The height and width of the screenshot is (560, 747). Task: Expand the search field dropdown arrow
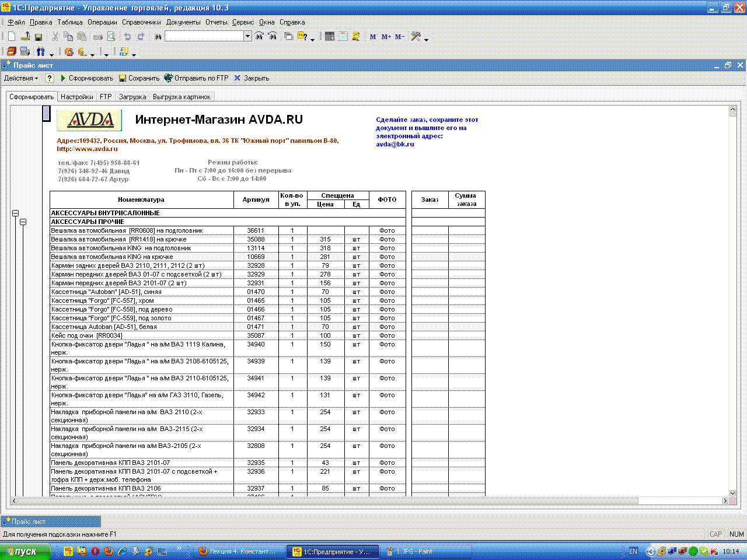coord(247,36)
